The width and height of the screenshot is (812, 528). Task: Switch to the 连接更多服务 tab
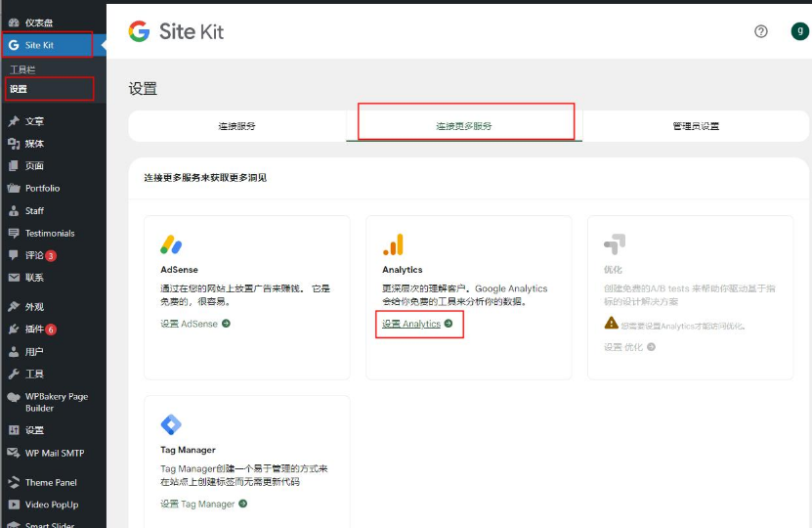coord(464,126)
